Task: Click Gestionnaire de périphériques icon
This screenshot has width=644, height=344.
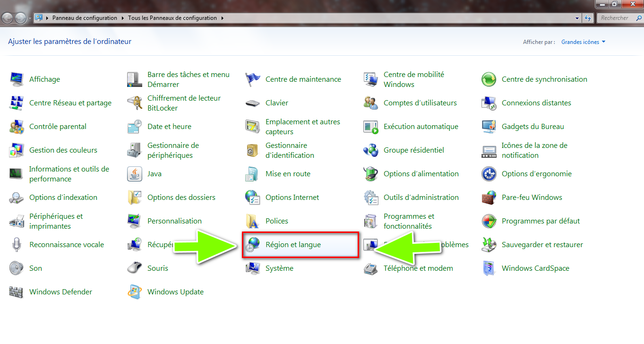Action: coord(135,150)
